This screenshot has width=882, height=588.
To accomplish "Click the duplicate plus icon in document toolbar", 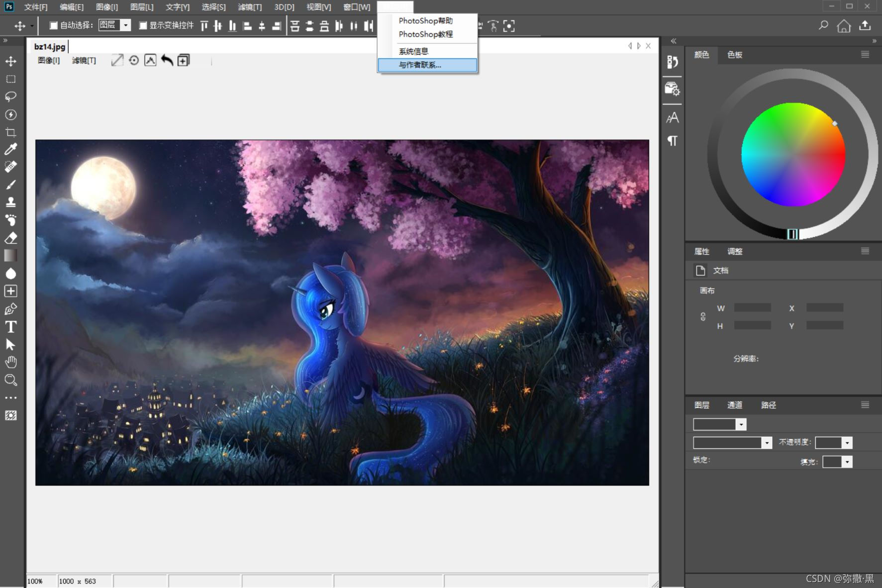I will (184, 61).
